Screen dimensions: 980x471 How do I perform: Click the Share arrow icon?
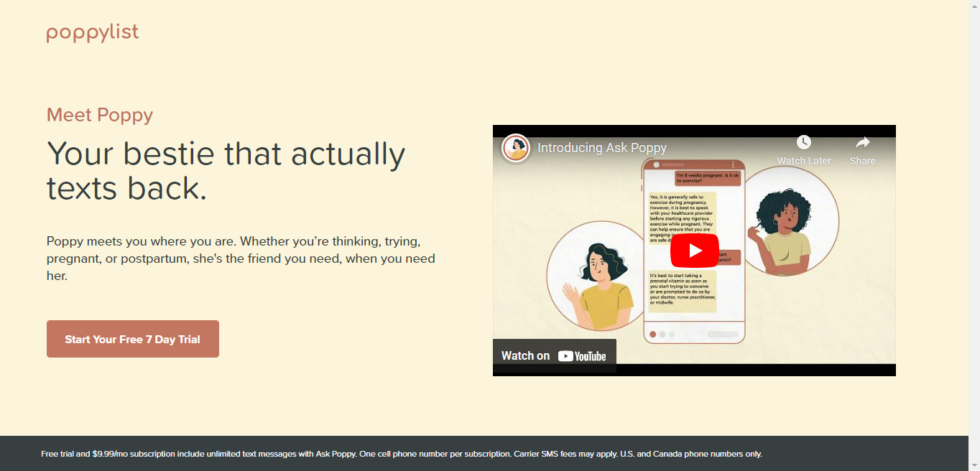[863, 142]
